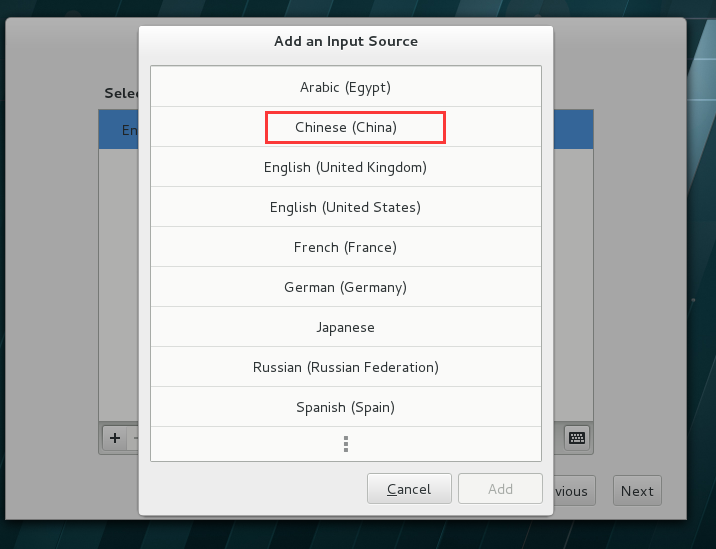716x549 pixels.
Task: Click the plus icon to add source
Action: click(x=115, y=438)
